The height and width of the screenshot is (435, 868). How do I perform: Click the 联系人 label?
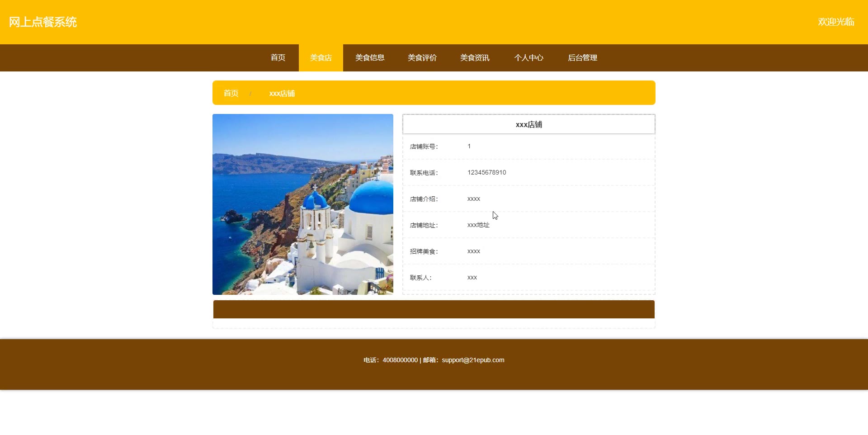point(420,278)
